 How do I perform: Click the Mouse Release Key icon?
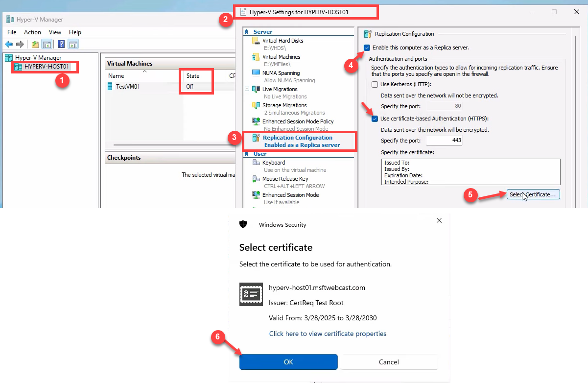256,179
